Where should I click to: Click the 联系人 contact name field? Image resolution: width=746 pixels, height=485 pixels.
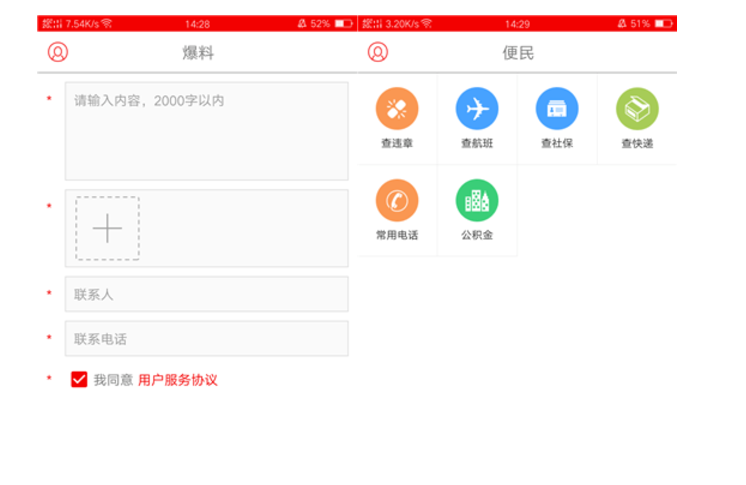206,294
